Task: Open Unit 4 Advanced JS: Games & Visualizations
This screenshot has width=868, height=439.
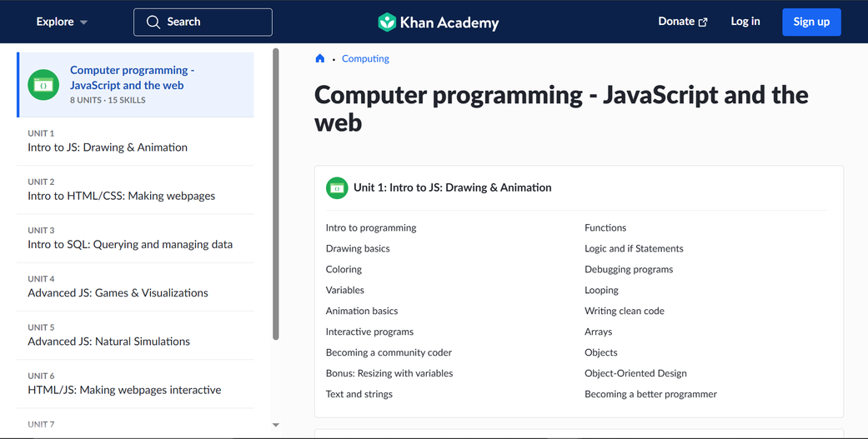Action: (135, 287)
